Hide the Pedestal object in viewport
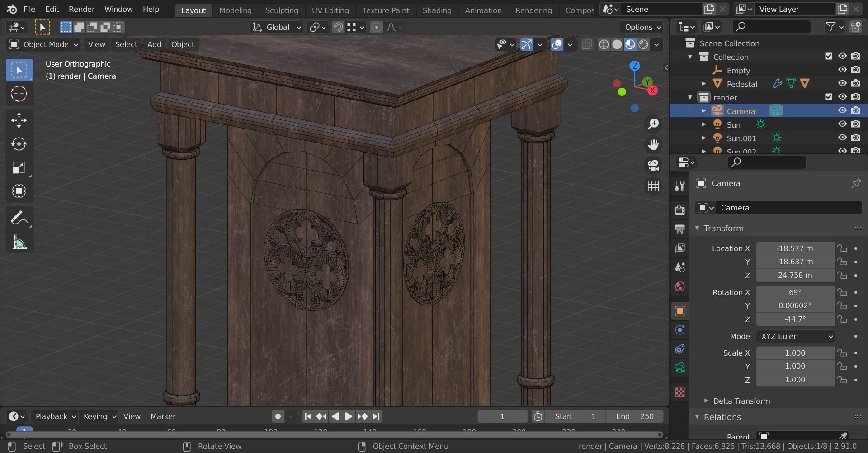The width and height of the screenshot is (868, 453). point(842,83)
